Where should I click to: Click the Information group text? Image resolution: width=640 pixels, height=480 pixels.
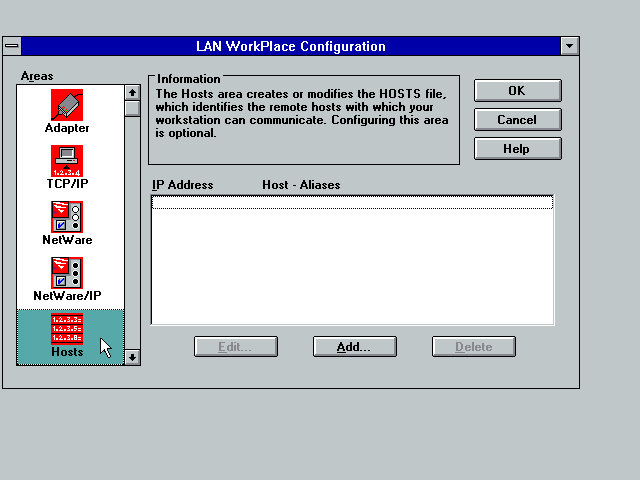pyautogui.click(x=302, y=113)
